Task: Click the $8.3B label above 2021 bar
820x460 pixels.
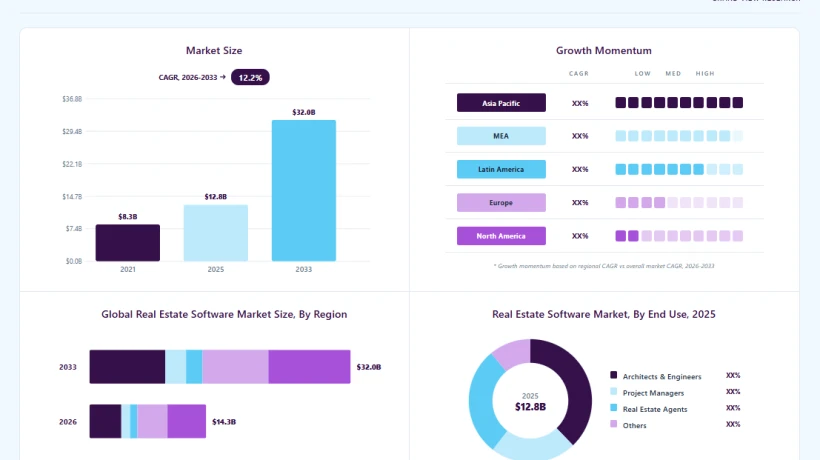Action: point(128,216)
